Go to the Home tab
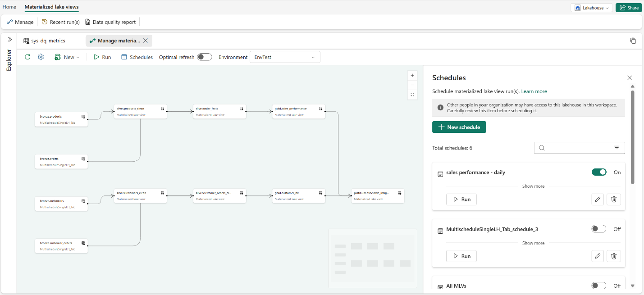Image resolution: width=644 pixels, height=295 pixels. coord(9,7)
